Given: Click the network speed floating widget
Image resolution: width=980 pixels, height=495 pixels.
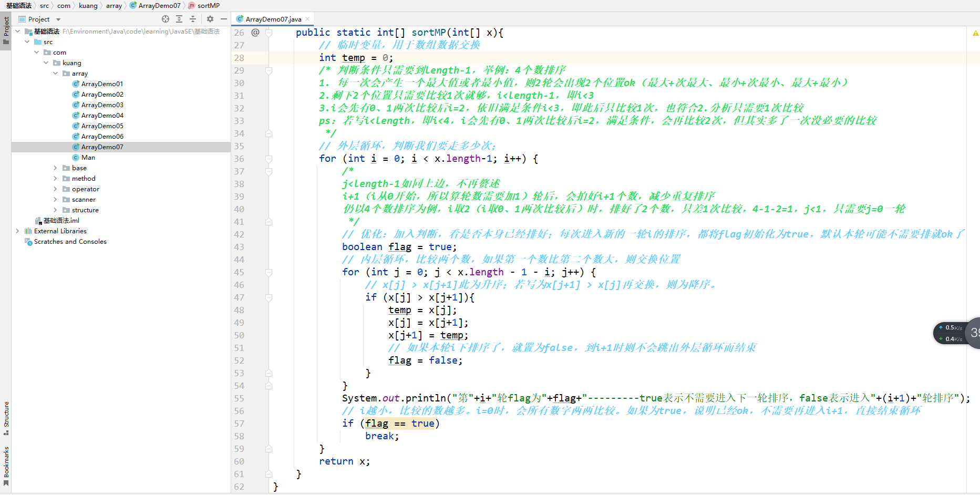Looking at the screenshot, I should [956, 333].
